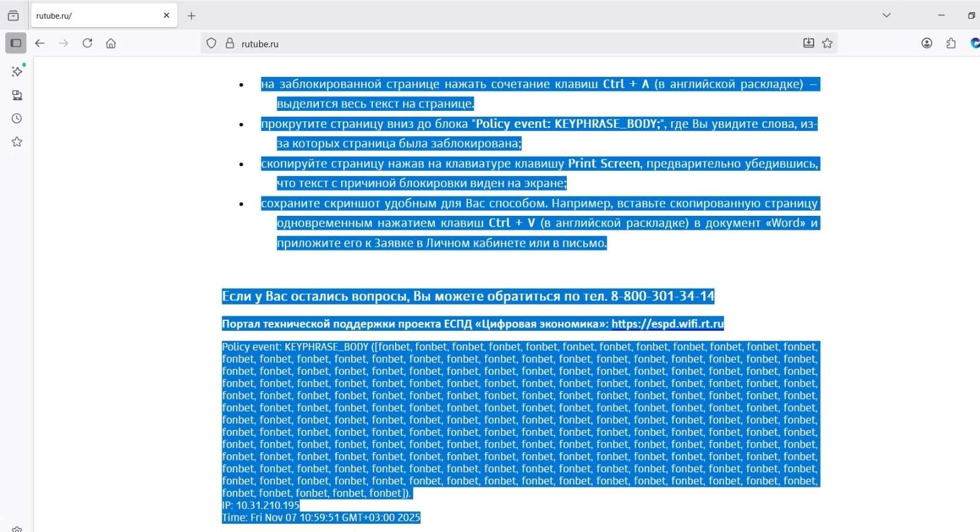Image resolution: width=980 pixels, height=532 pixels.
Task: Click the 'Policy event: KEYPHRASE_BODY' line start
Action: 295,347
